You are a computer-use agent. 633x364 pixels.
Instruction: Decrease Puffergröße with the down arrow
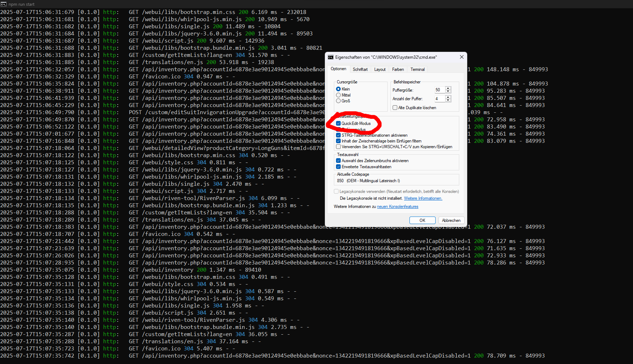(x=448, y=92)
